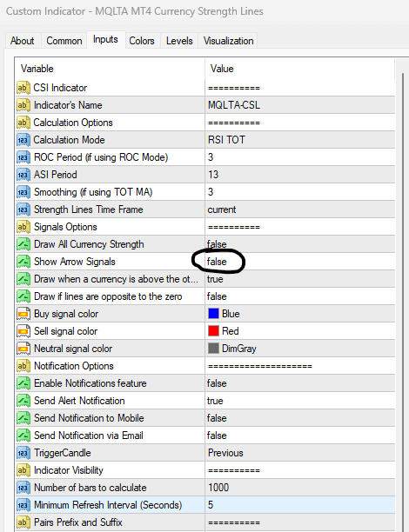Select the Pairs Prefix and Suffix row label
Image resolution: width=409 pixels, height=532 pixels.
[77, 522]
